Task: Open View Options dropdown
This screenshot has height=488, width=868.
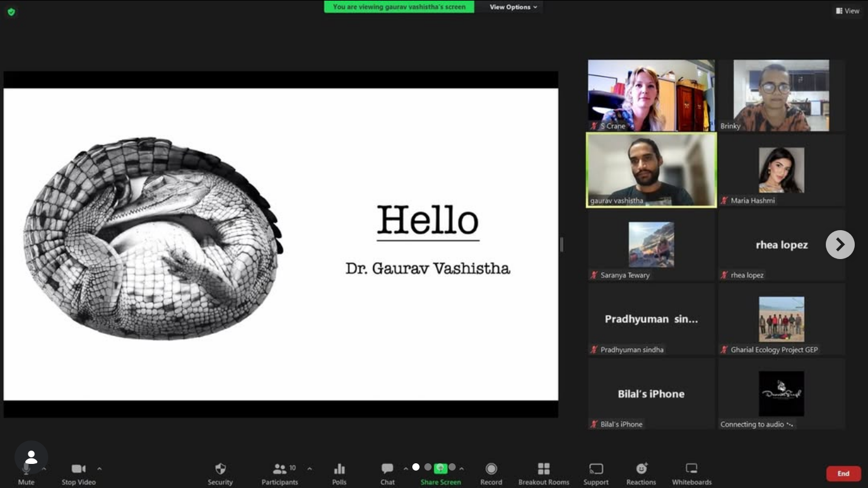Action: (x=513, y=7)
